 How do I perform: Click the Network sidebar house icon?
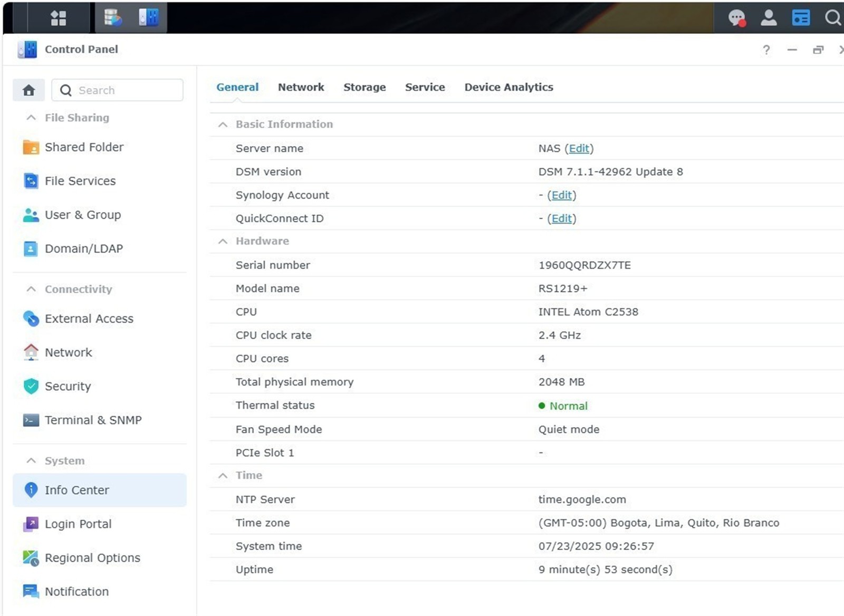[x=31, y=352]
